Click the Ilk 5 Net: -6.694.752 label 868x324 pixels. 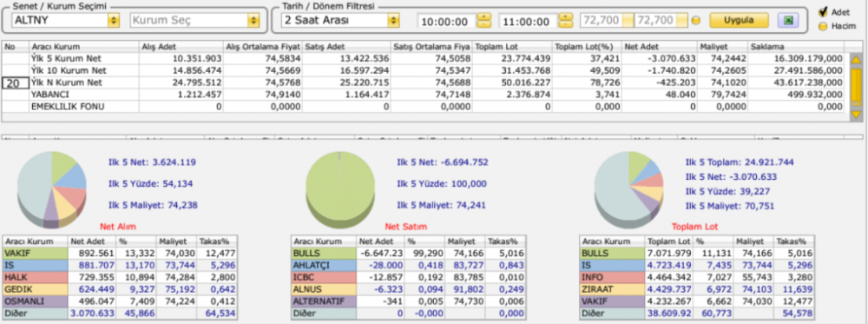(443, 162)
